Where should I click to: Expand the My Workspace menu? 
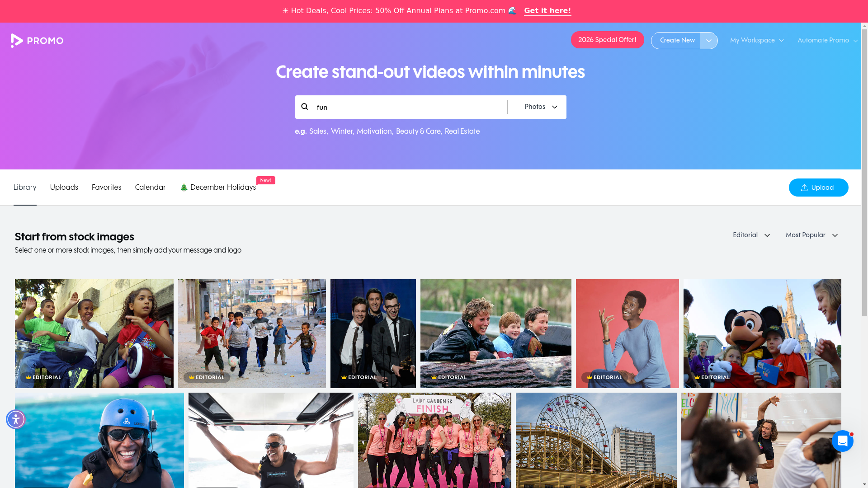[x=757, y=41]
